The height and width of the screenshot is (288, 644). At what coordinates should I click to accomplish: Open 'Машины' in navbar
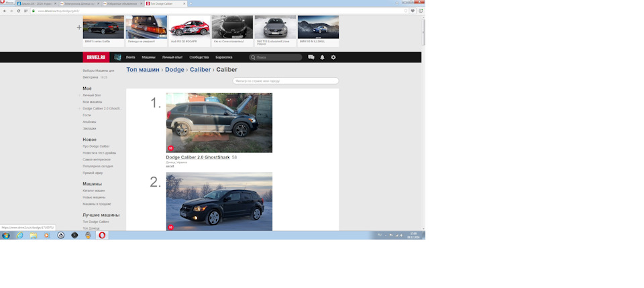click(x=148, y=58)
